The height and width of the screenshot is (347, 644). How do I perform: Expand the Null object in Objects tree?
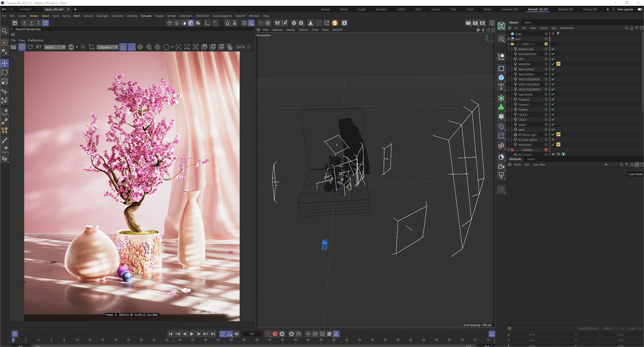(508, 39)
